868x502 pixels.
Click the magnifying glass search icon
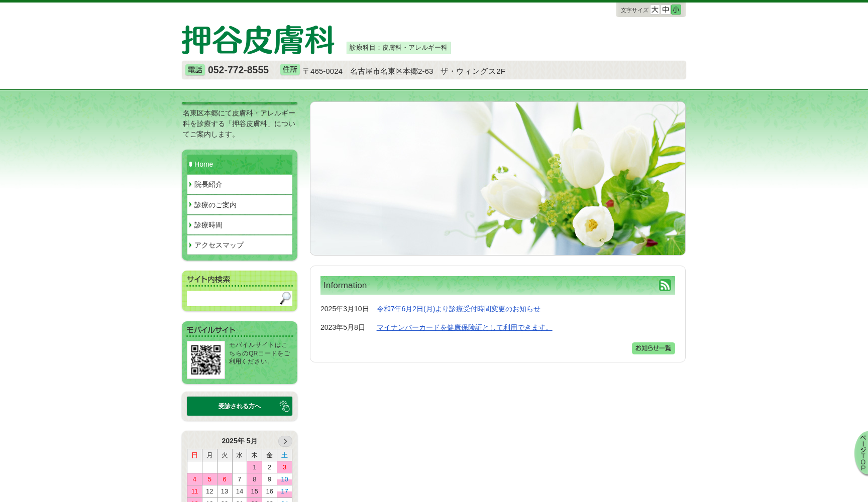tap(285, 298)
